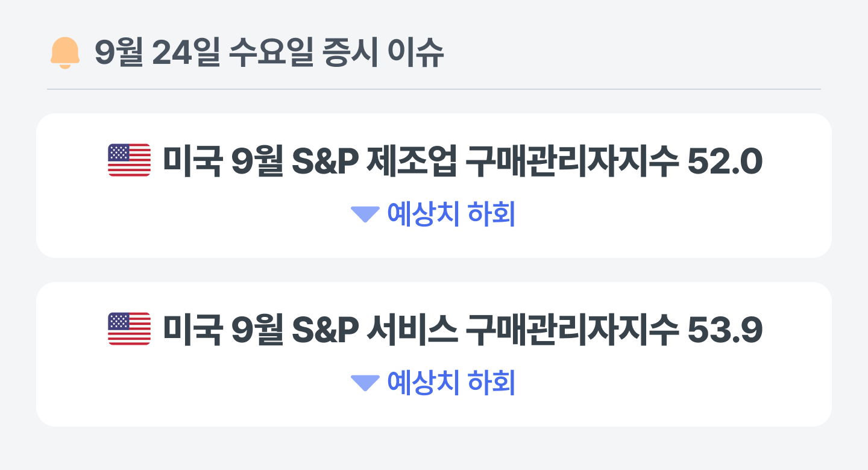Click 미국 9월 in the manufacturing headline
Image resolution: width=868 pixels, height=470 pixels.
point(223,161)
